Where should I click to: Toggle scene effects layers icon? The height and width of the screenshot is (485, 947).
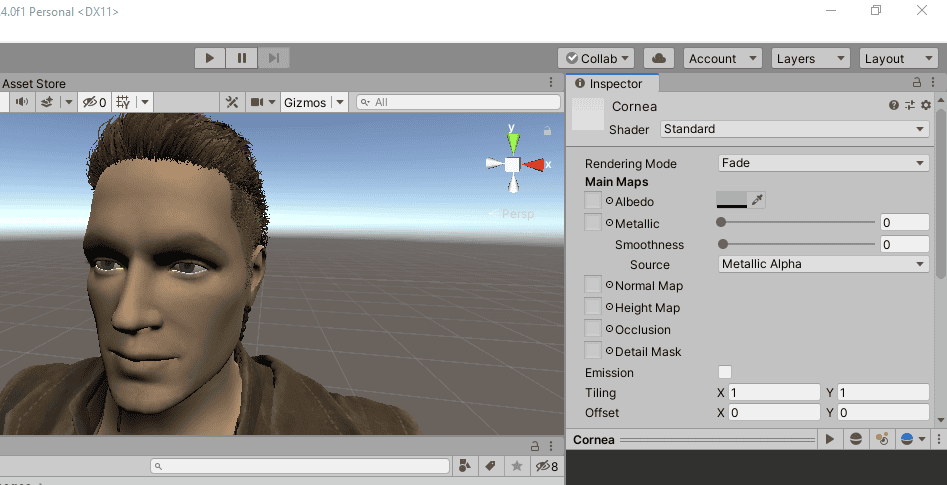(47, 102)
